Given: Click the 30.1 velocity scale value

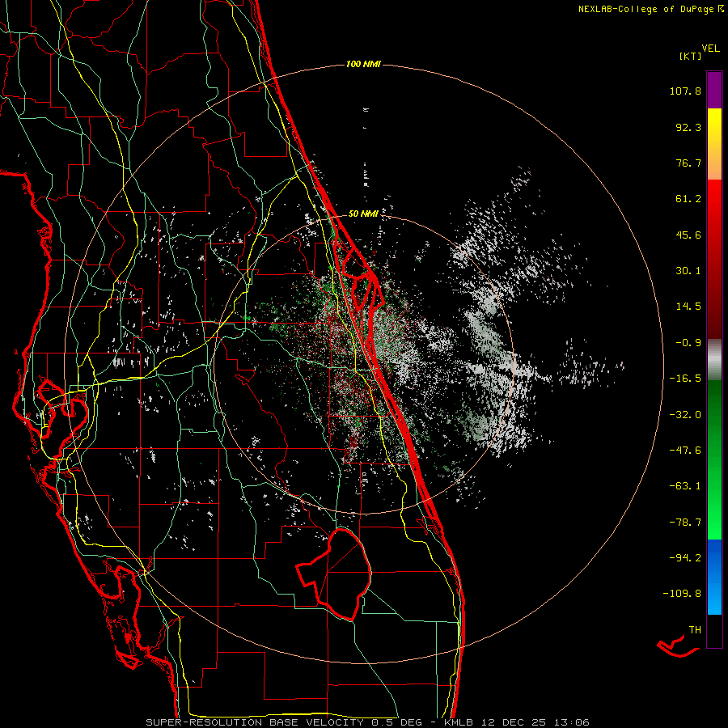Looking at the screenshot, I should pos(688,271).
